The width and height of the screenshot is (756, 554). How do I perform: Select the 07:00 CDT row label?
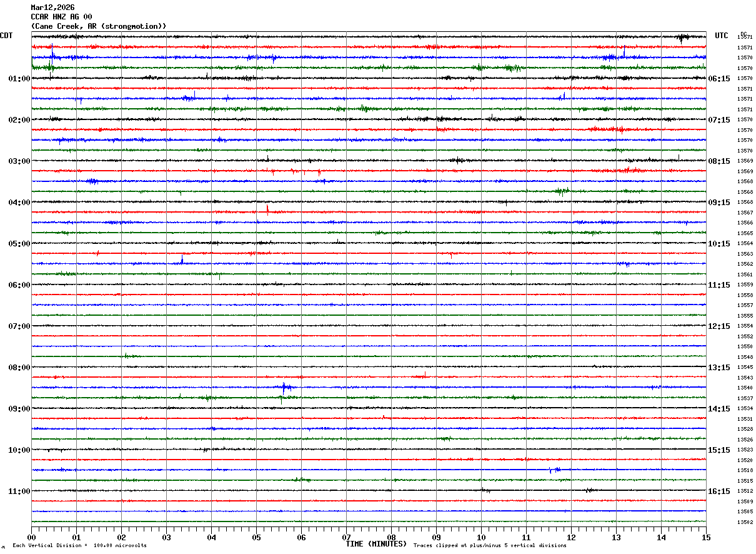[x=19, y=326]
